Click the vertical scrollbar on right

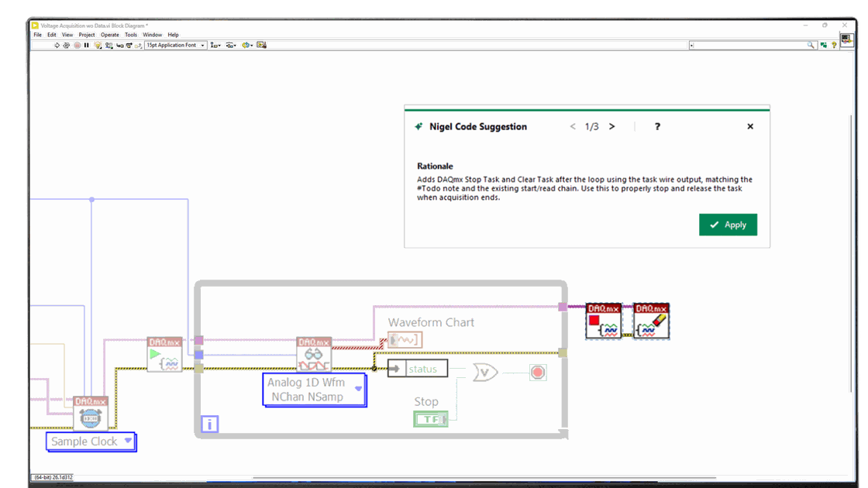point(852,253)
